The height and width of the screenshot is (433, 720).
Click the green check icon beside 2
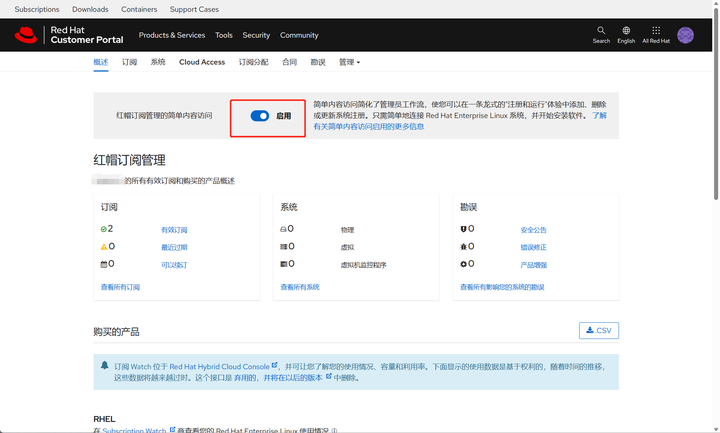pos(103,229)
